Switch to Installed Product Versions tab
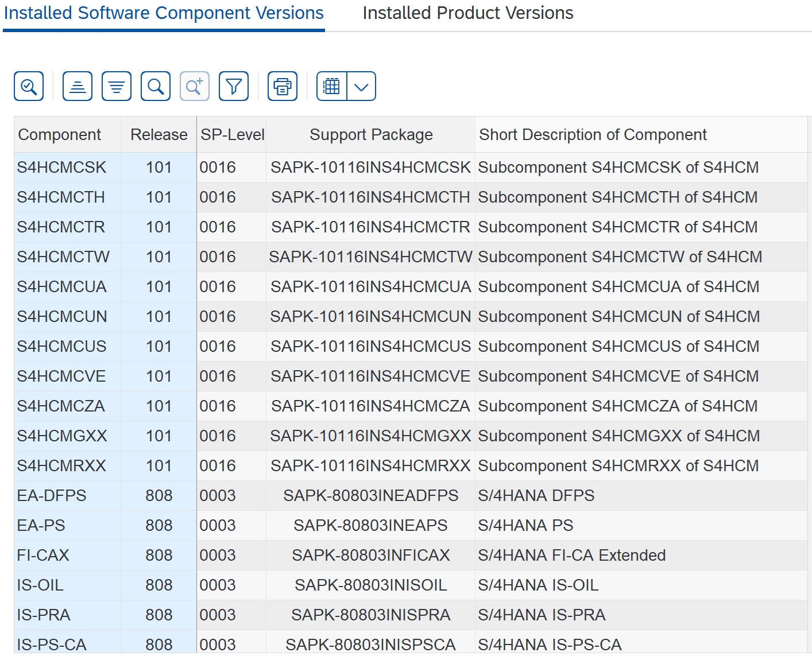Viewport: 812px width, 660px height. click(x=468, y=13)
